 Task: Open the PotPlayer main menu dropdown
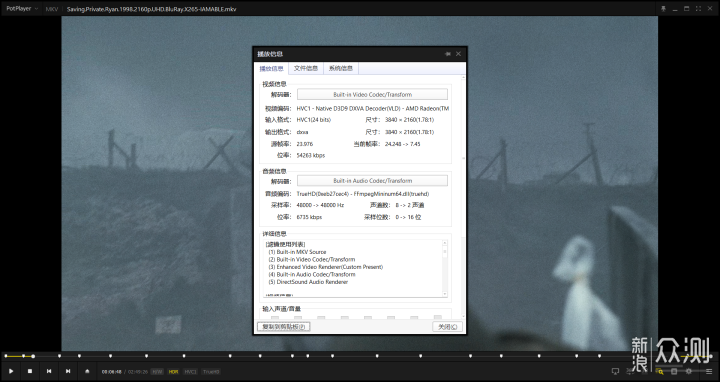[x=22, y=8]
